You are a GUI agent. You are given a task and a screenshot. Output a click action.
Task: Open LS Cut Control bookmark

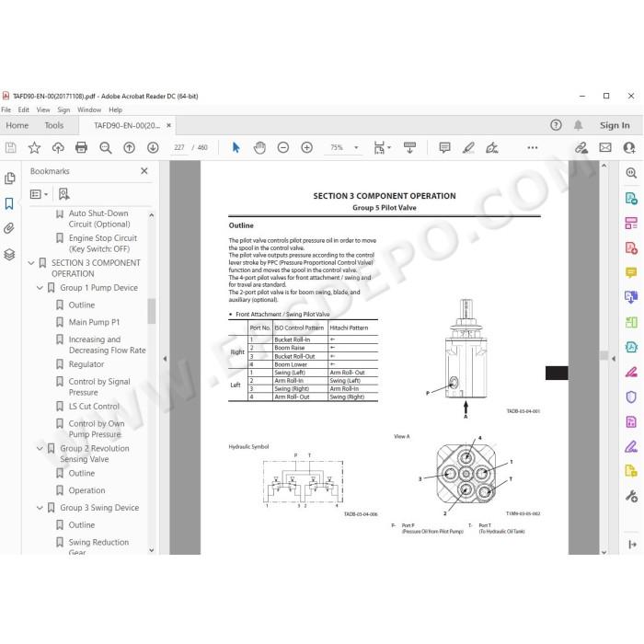pos(94,407)
